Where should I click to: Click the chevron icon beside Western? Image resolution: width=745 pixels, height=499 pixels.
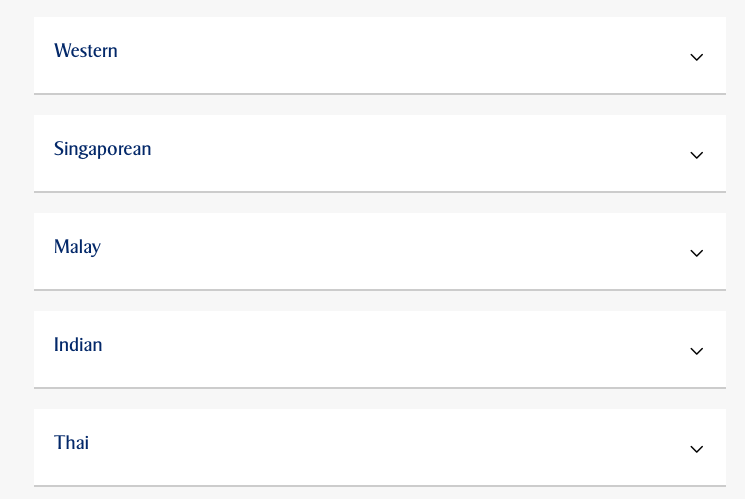697,58
